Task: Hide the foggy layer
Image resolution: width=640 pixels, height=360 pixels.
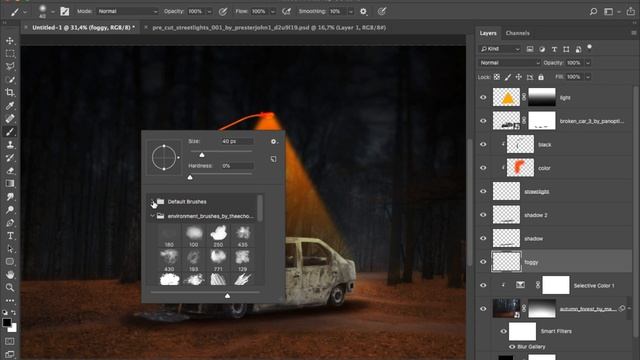Action: (x=483, y=262)
